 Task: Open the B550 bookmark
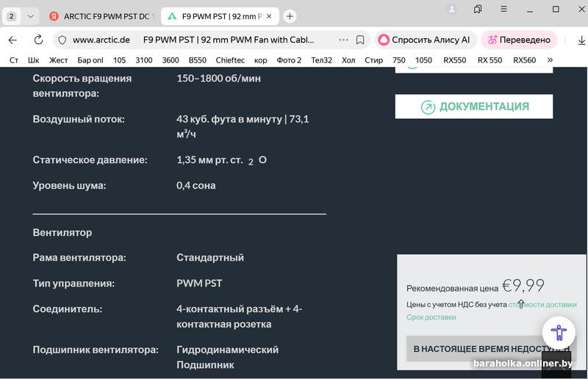(197, 60)
